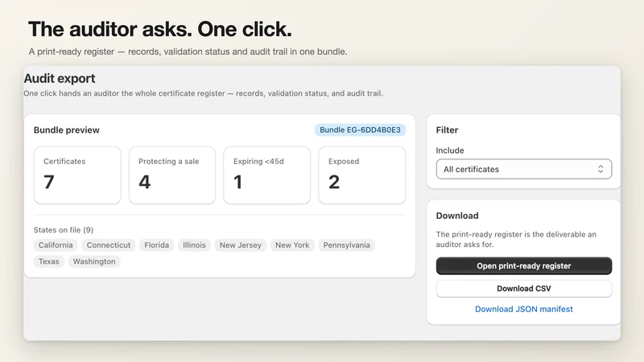Click Download JSON manifest link
Image resolution: width=644 pixels, height=362 pixels.
tap(524, 309)
